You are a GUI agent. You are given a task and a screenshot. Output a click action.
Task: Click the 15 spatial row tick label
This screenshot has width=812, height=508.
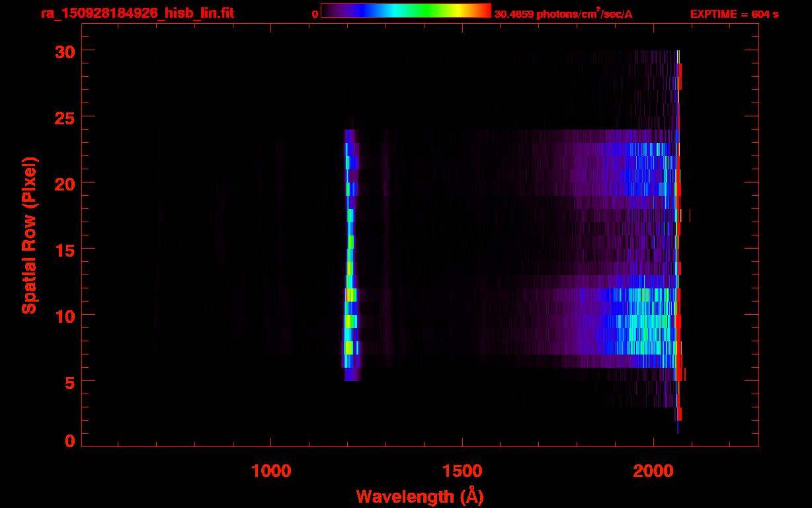(65, 249)
